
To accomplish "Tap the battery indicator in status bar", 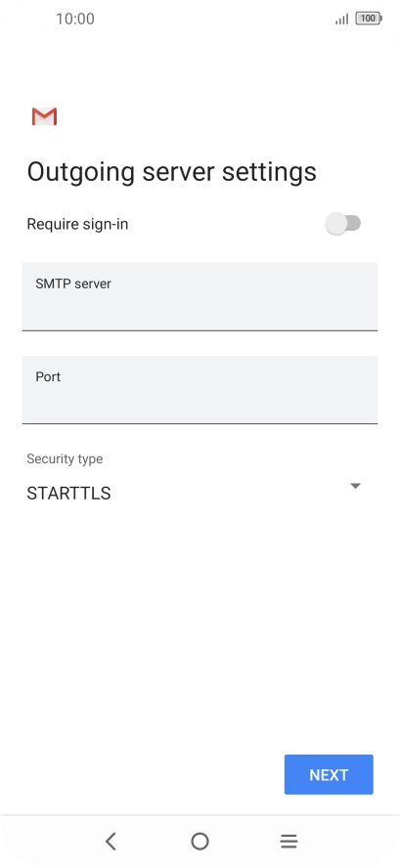I will click(x=369, y=19).
